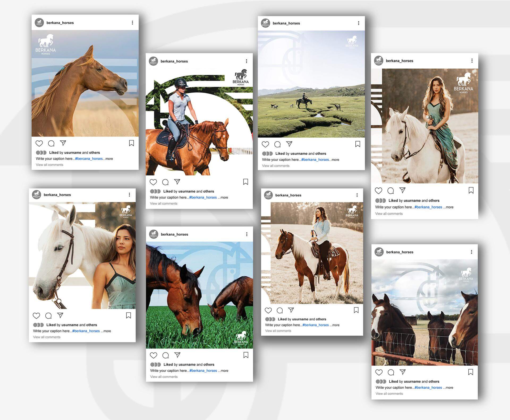Bookmark the woman on pinto horse post
The height and width of the screenshot is (420, 510).
(356, 310)
